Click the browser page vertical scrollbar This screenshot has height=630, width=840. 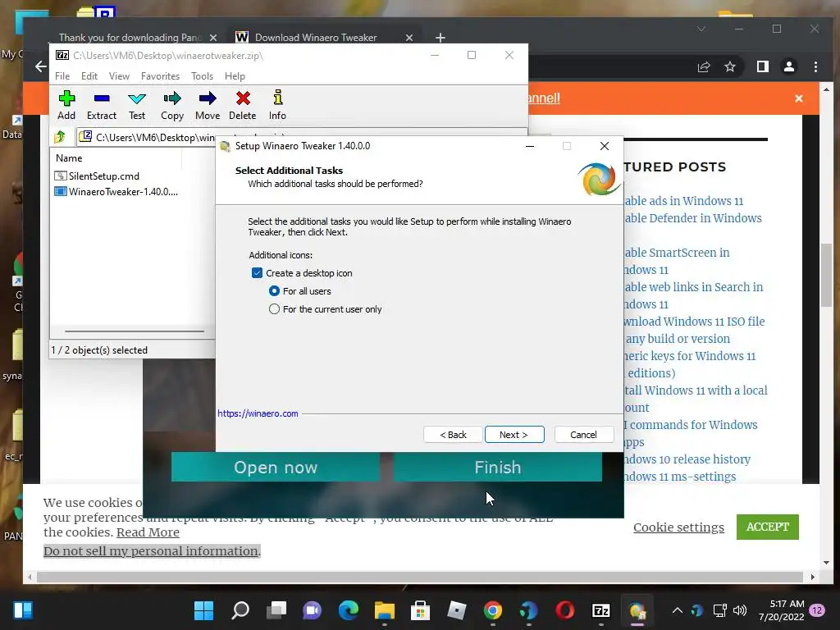click(826, 276)
